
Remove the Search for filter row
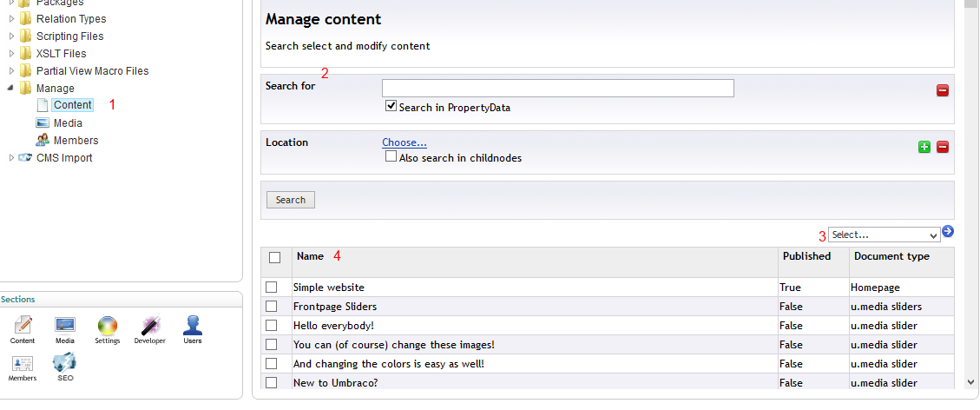pos(943,90)
